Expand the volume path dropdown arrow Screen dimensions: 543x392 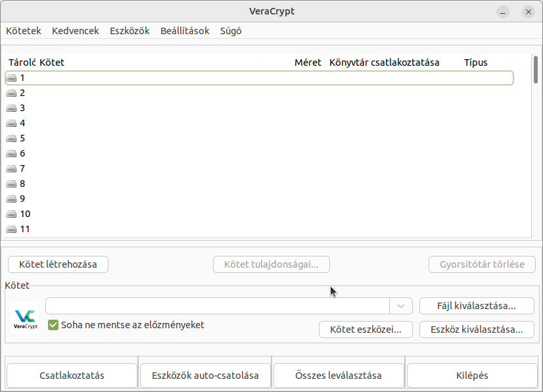pyautogui.click(x=401, y=306)
